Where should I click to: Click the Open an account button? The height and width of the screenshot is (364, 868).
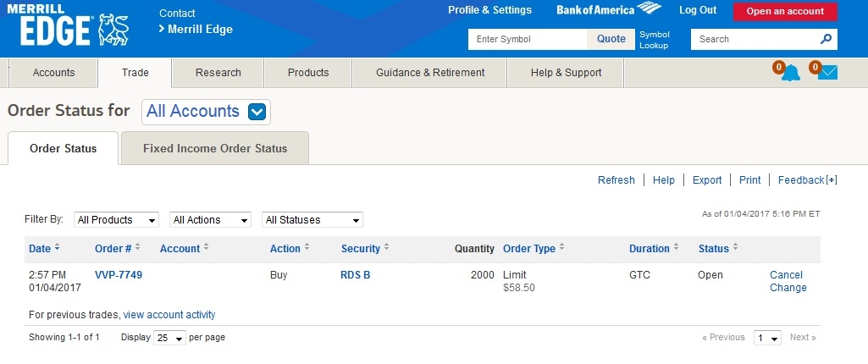[785, 11]
